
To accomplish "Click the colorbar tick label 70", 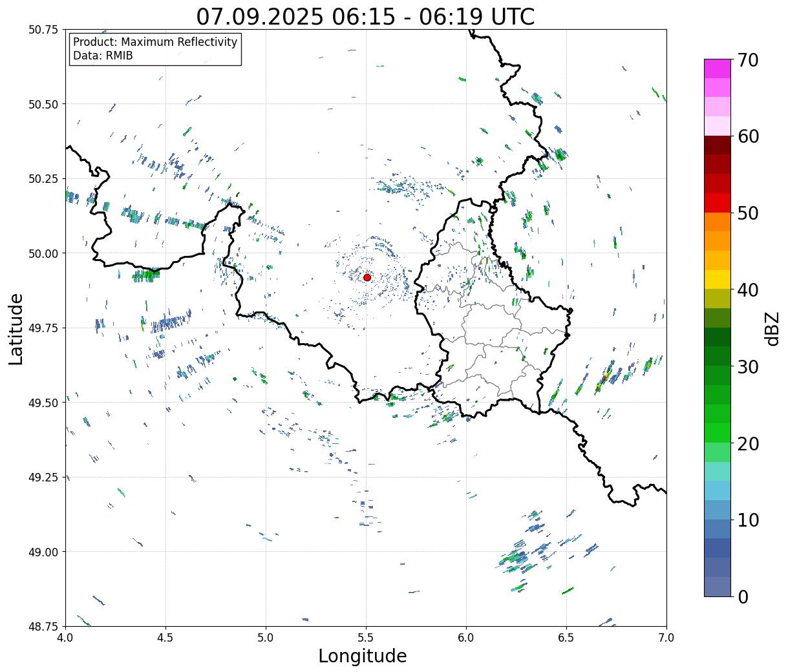I will click(747, 60).
